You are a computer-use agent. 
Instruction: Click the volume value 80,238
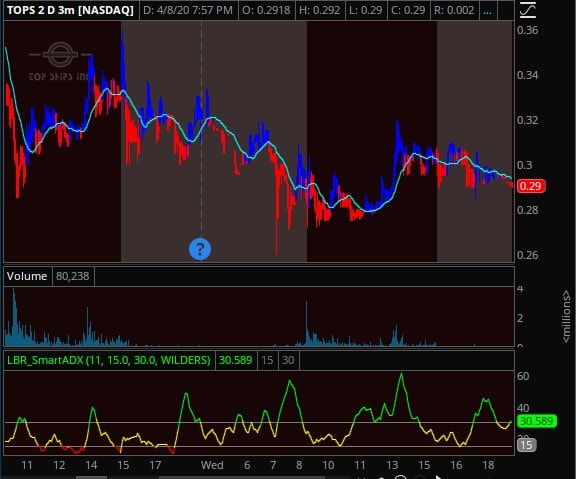[73, 276]
